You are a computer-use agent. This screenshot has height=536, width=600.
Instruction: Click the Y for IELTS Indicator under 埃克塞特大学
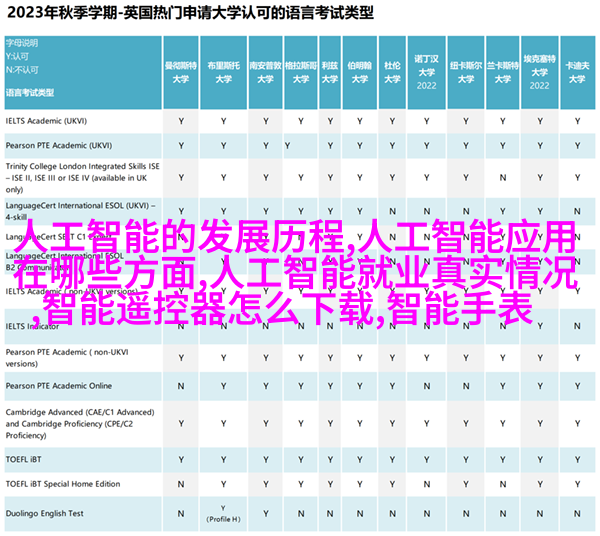click(x=540, y=326)
